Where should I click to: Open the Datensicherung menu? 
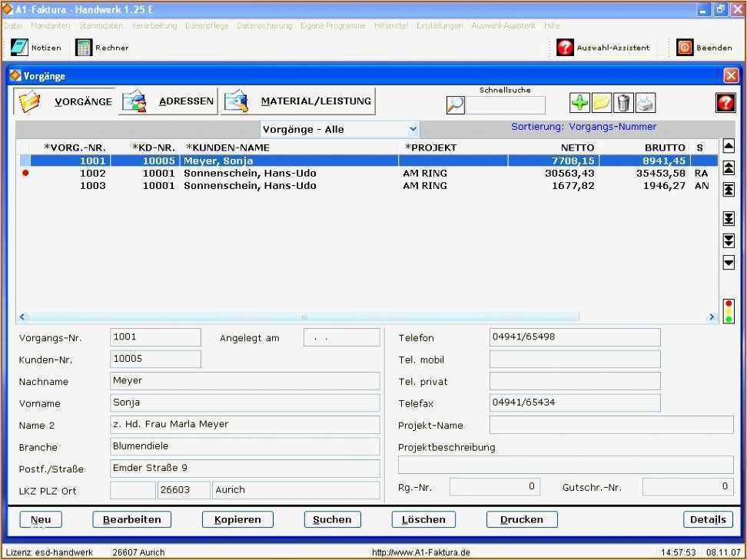(264, 25)
